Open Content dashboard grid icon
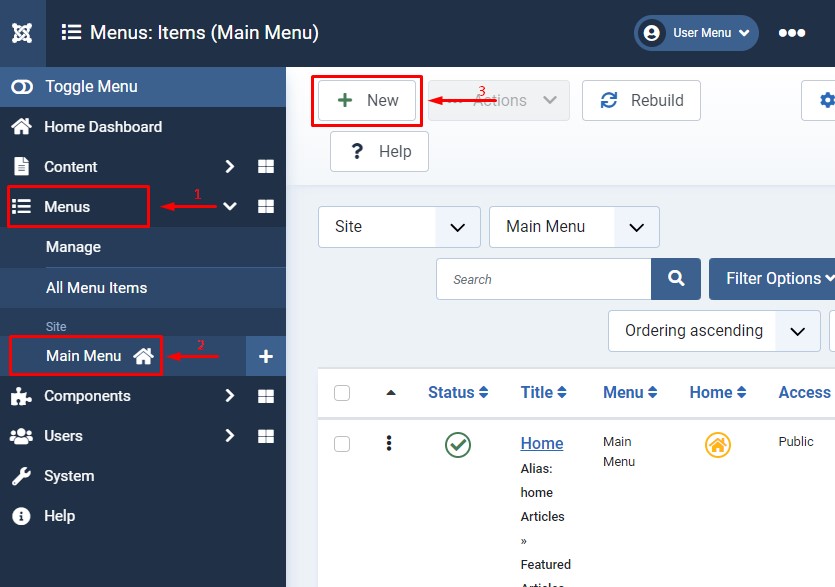Image resolution: width=835 pixels, height=587 pixels. click(265, 167)
